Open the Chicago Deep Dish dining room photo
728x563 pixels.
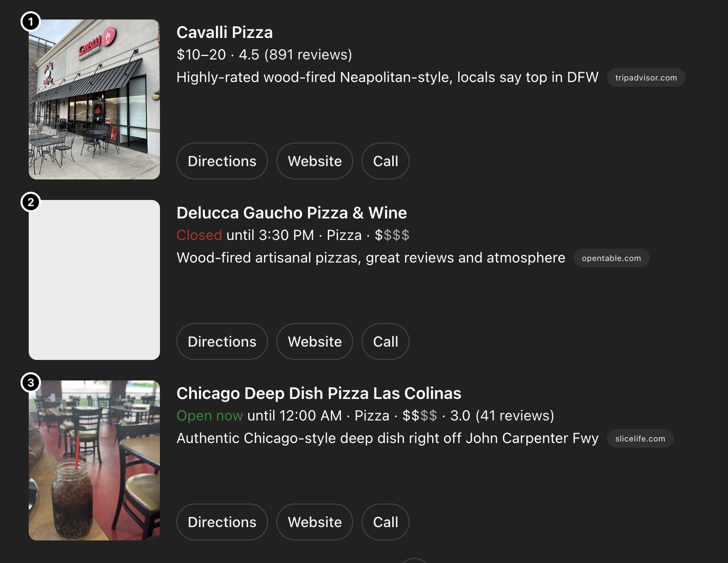(94, 460)
